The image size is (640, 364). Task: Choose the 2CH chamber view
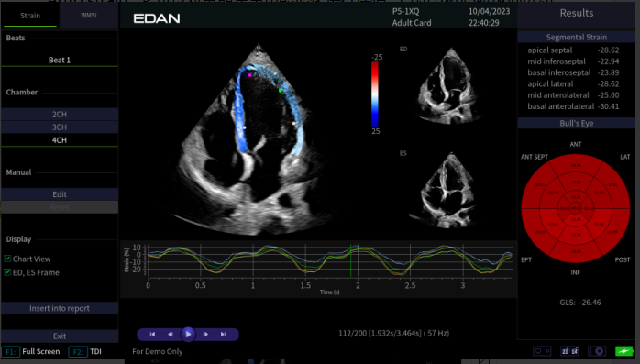point(60,114)
